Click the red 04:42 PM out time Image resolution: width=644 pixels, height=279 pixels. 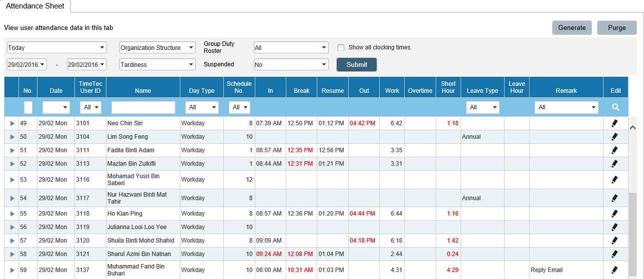363,123
